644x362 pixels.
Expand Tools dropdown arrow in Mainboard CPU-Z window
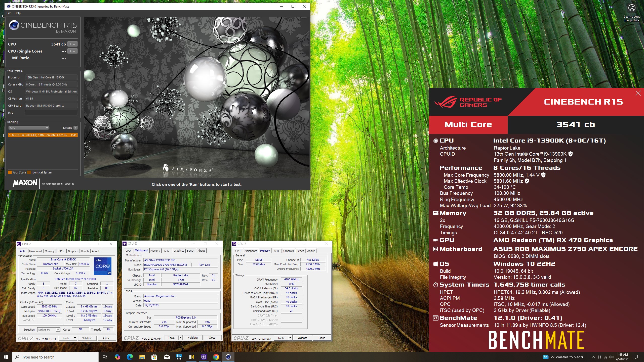[x=180, y=338]
